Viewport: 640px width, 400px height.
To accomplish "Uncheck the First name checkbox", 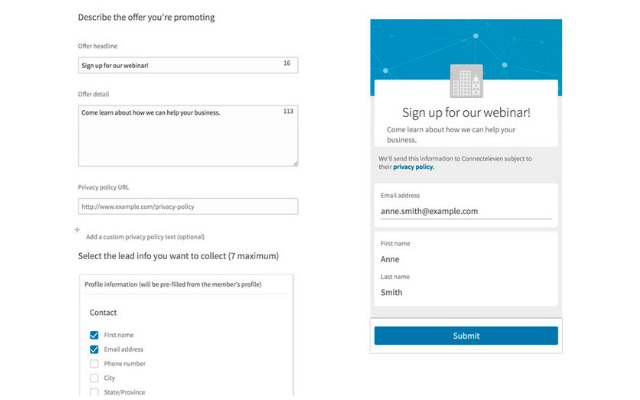I will pyautogui.click(x=94, y=336).
